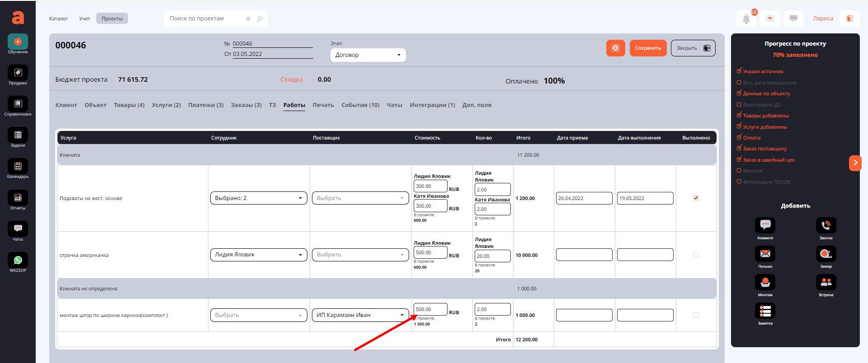Image resolution: width=868 pixels, height=363 pixels.
Task: Click the Сохранить button
Action: tap(647, 48)
